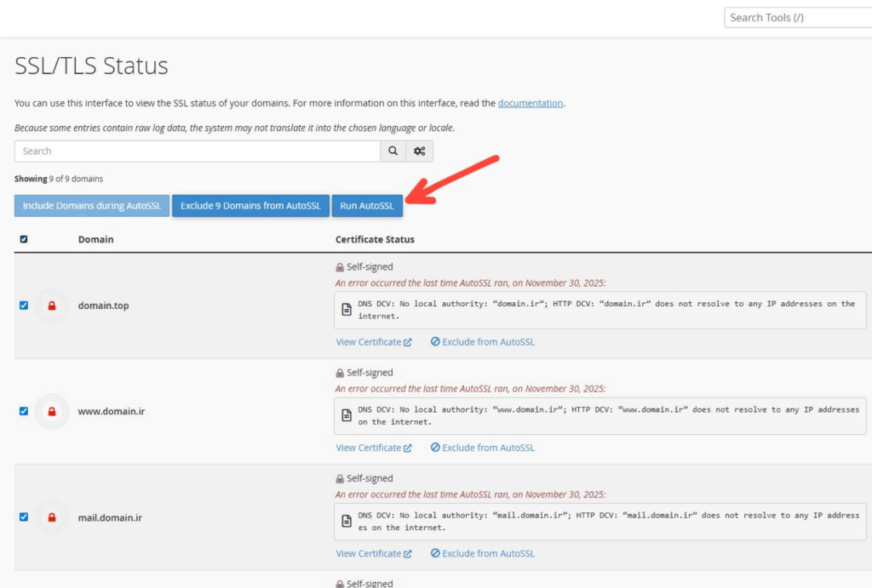Click the Search Tools box at top
The image size is (872, 588).
[797, 18]
